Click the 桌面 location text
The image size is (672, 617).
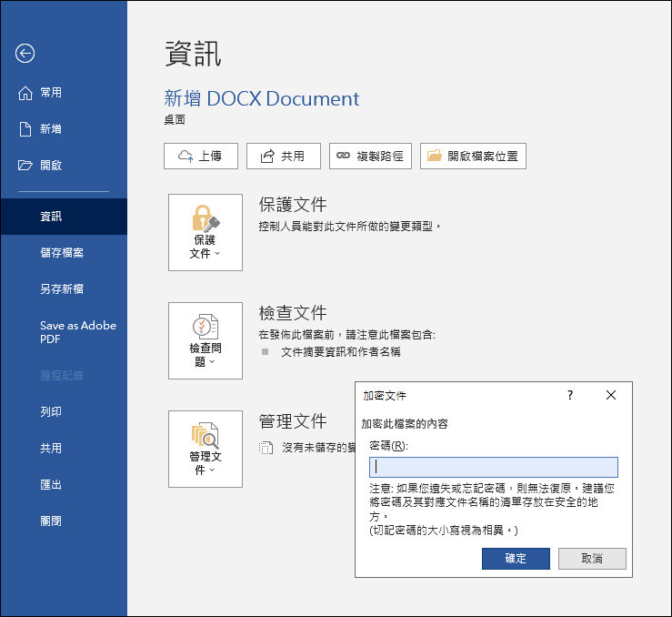(175, 119)
